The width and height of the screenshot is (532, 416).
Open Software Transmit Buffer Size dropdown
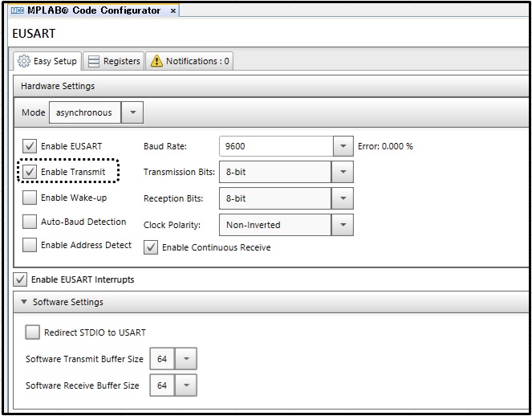pos(186,359)
